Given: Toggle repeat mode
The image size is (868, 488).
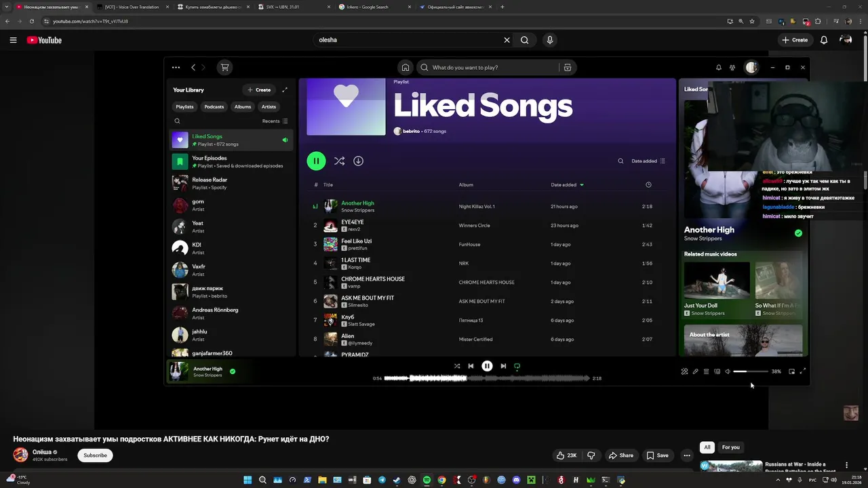Looking at the screenshot, I should pyautogui.click(x=517, y=366).
